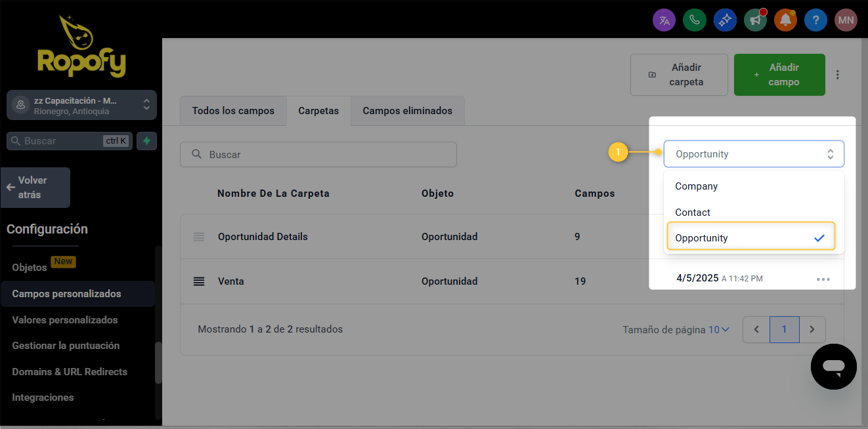
Task: Open the MN user avatar
Action: [846, 20]
